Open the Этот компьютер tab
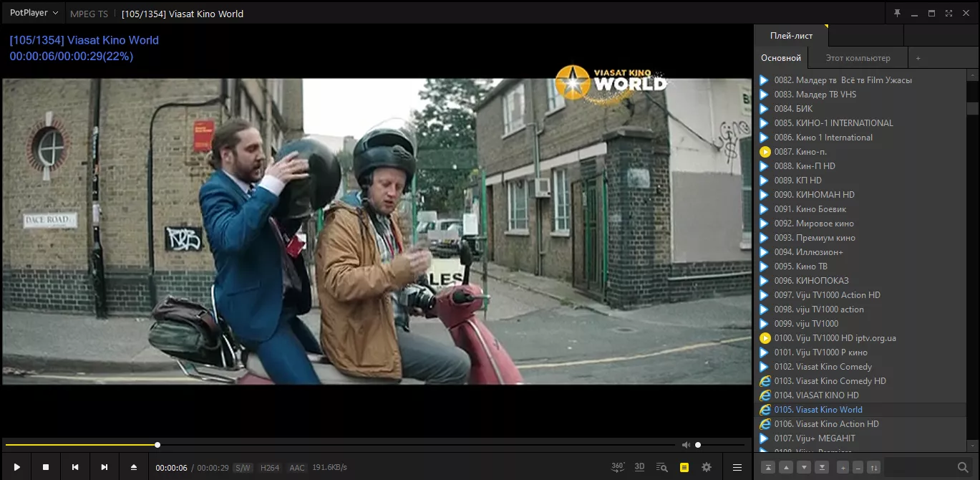The height and width of the screenshot is (480, 980). coord(858,58)
